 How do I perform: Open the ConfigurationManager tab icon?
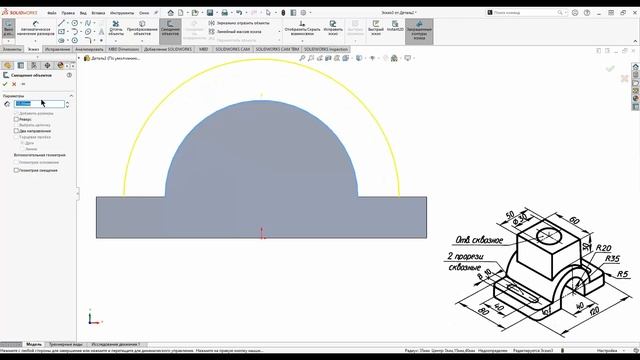click(34, 65)
